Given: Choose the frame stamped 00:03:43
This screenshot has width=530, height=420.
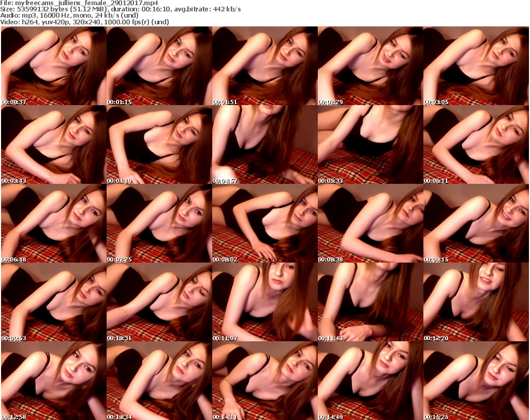Looking at the screenshot, I should [53, 144].
